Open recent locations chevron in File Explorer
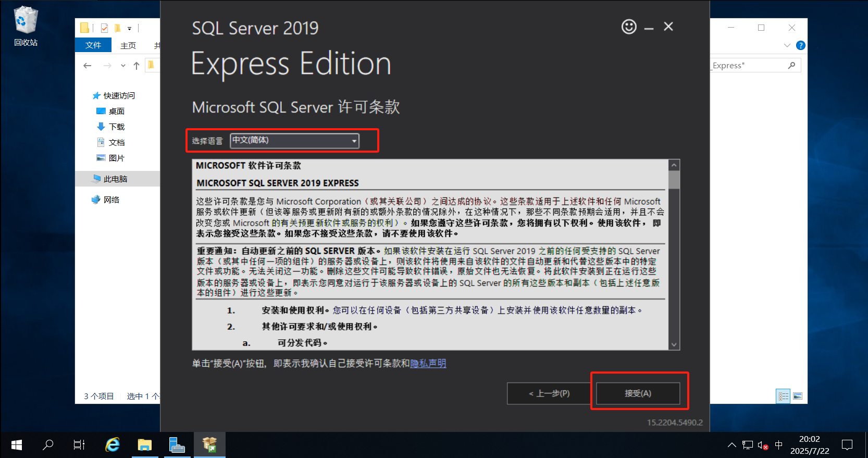The image size is (868, 458). pyautogui.click(x=123, y=66)
